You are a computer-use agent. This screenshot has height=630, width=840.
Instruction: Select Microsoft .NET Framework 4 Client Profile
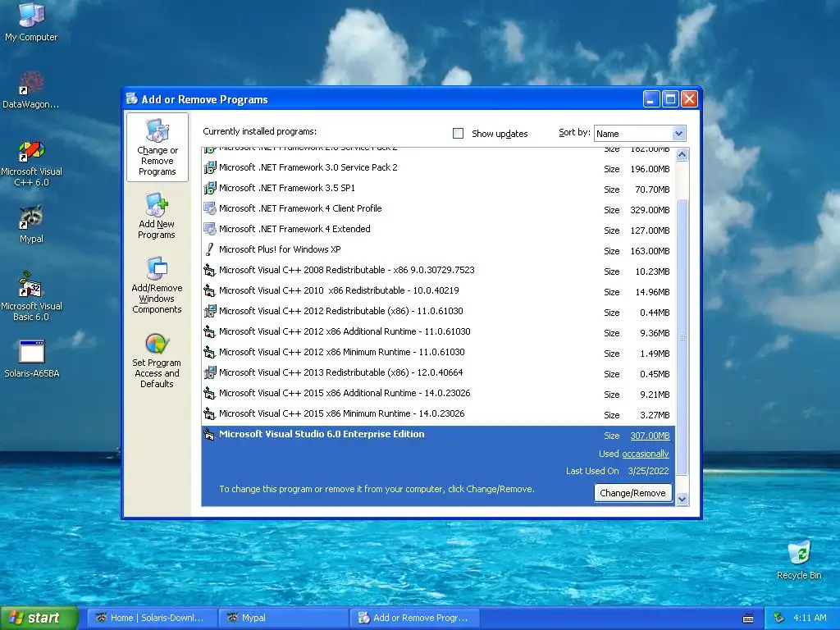(x=438, y=209)
